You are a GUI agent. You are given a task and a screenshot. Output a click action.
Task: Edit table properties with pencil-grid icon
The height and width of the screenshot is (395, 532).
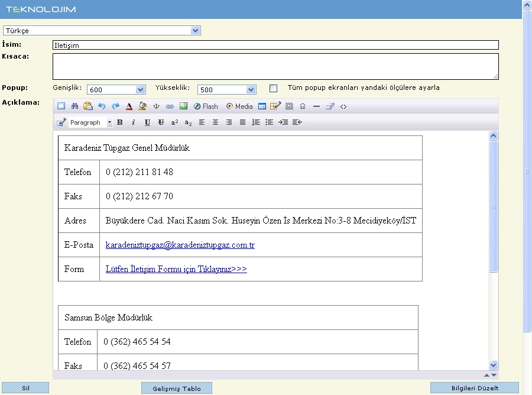point(275,106)
